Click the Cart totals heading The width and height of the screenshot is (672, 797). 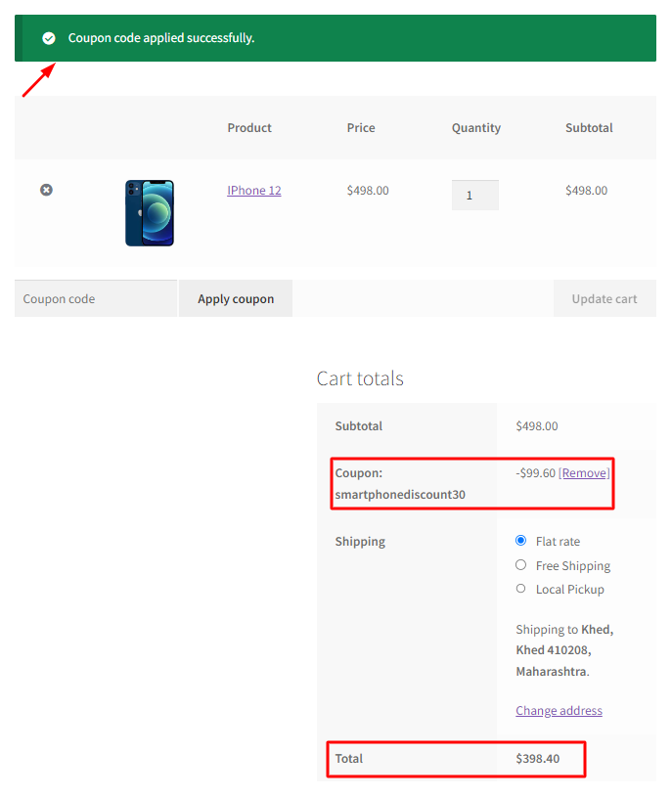pyautogui.click(x=360, y=378)
